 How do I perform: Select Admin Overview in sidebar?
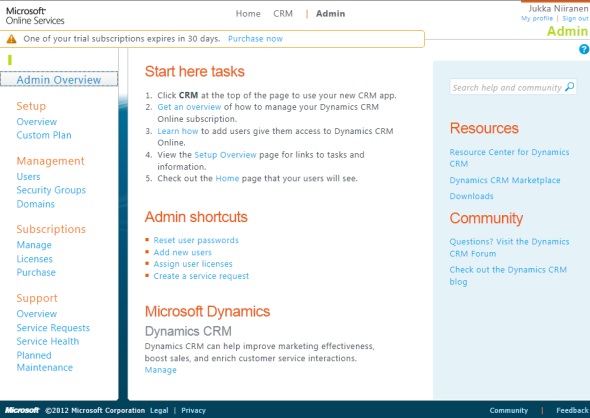click(59, 79)
